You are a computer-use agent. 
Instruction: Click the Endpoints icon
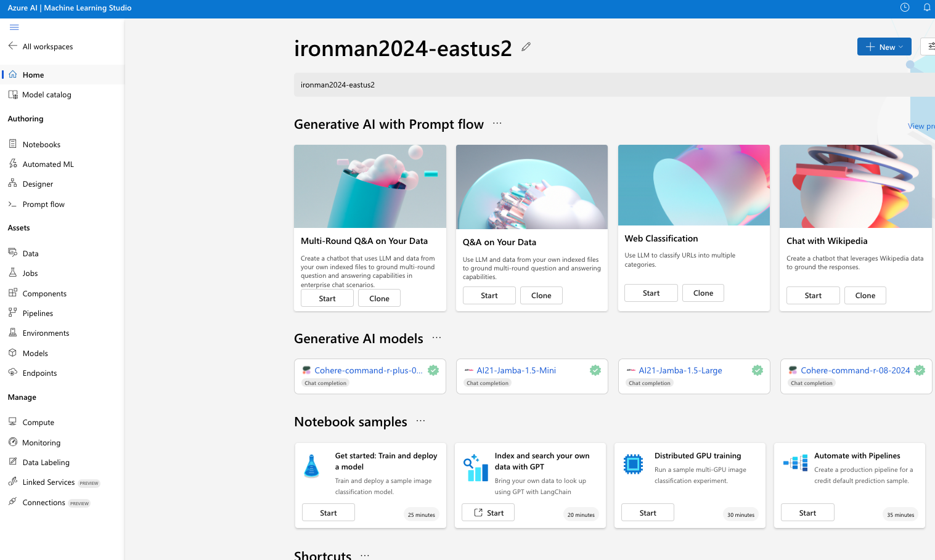[13, 373]
